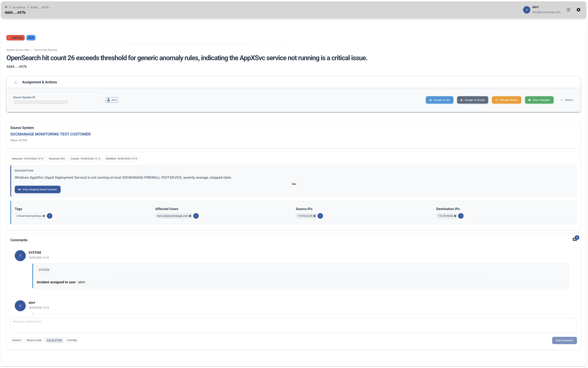Click the Assign to me button
This screenshot has width=588, height=368.
439,100
